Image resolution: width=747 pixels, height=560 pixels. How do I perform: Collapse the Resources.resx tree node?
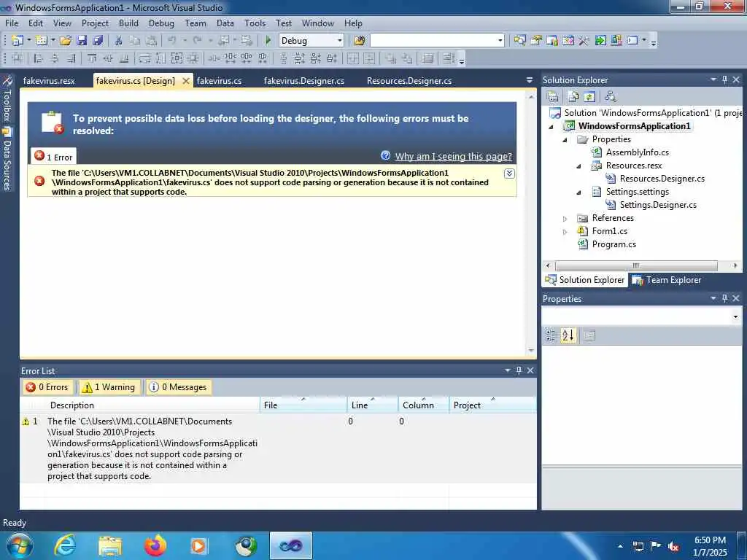point(578,166)
